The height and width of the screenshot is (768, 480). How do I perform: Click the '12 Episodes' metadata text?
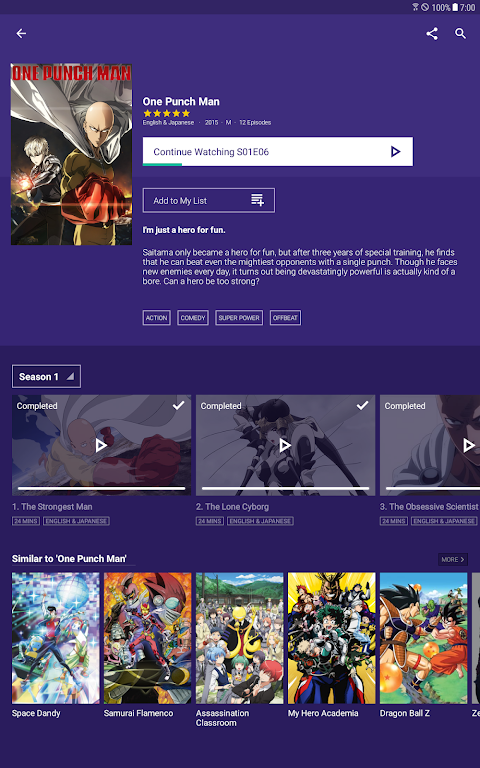[x=255, y=122]
